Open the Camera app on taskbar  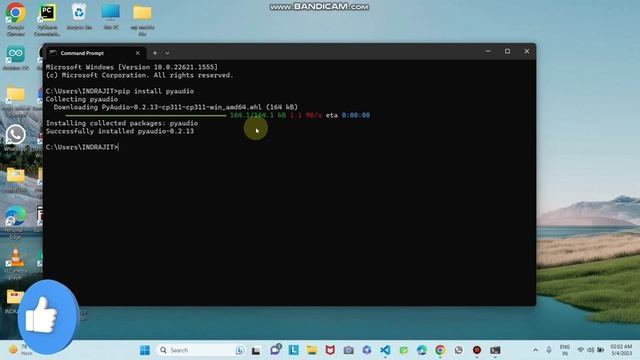tap(349, 350)
